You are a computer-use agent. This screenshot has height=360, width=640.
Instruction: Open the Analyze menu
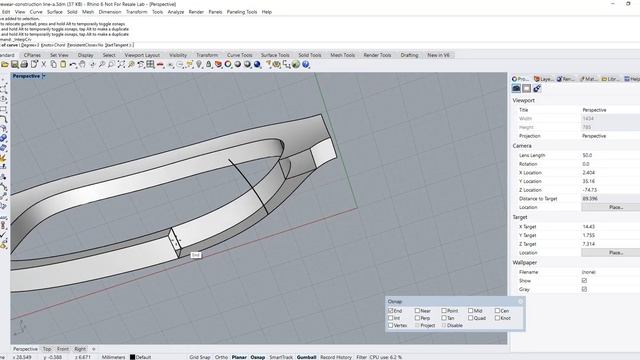pos(176,12)
